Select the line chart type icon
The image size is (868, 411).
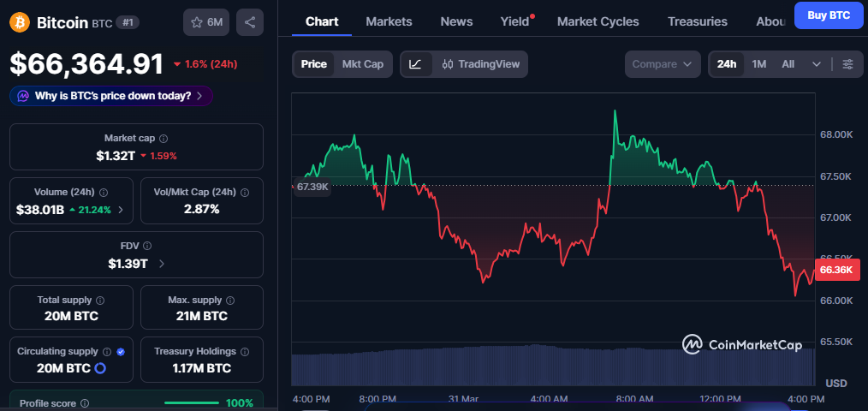tap(415, 64)
